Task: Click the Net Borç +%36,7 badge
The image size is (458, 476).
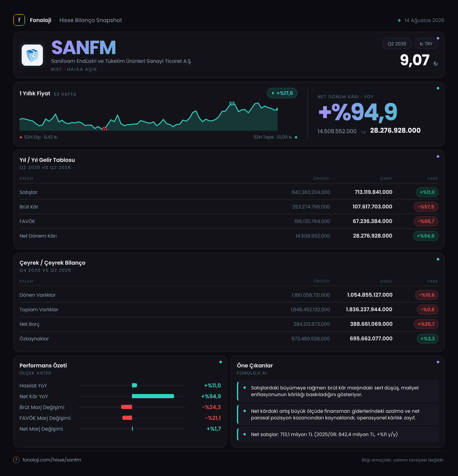Action: (426, 324)
